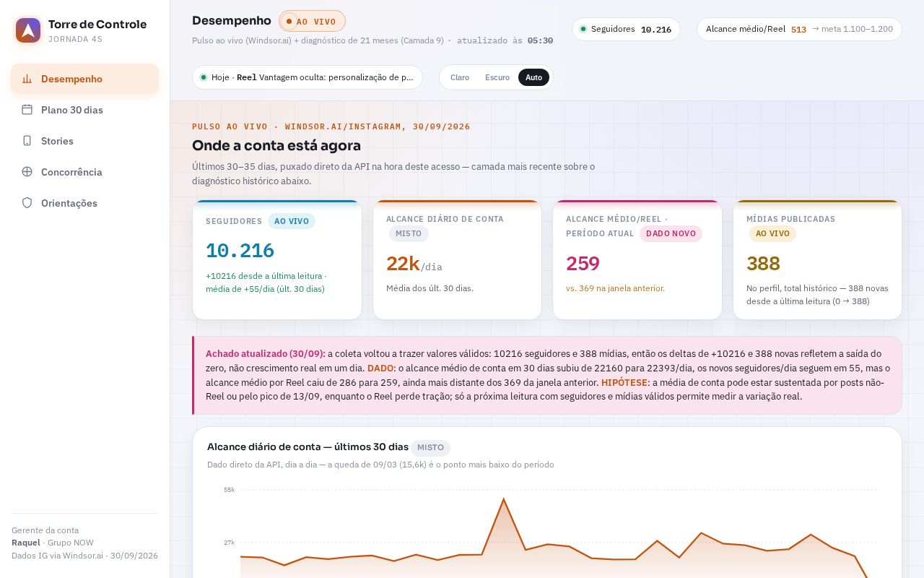Click the Raquel account manager name
The image size is (924, 578).
coord(26,543)
